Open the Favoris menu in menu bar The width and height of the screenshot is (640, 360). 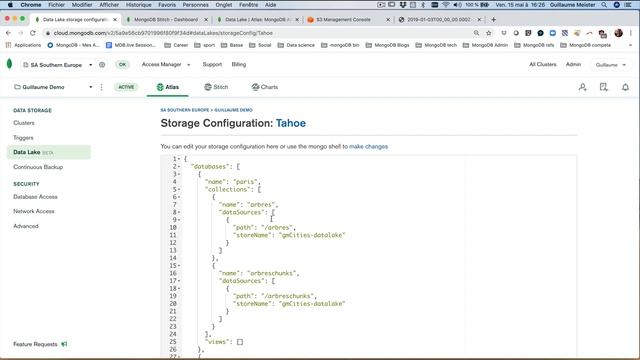[x=167, y=5]
